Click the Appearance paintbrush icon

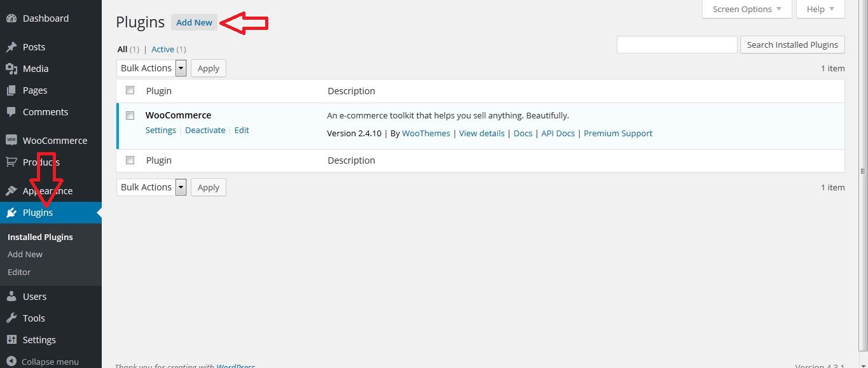point(11,191)
